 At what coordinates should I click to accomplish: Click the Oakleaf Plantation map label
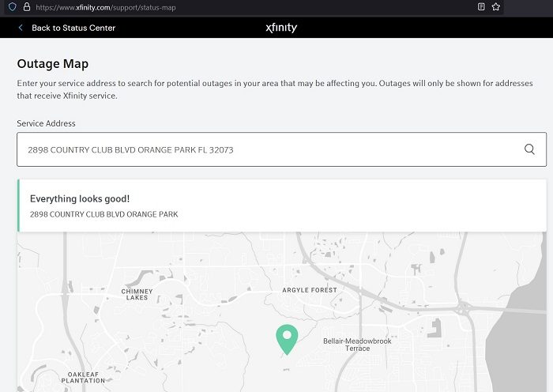tap(86, 377)
